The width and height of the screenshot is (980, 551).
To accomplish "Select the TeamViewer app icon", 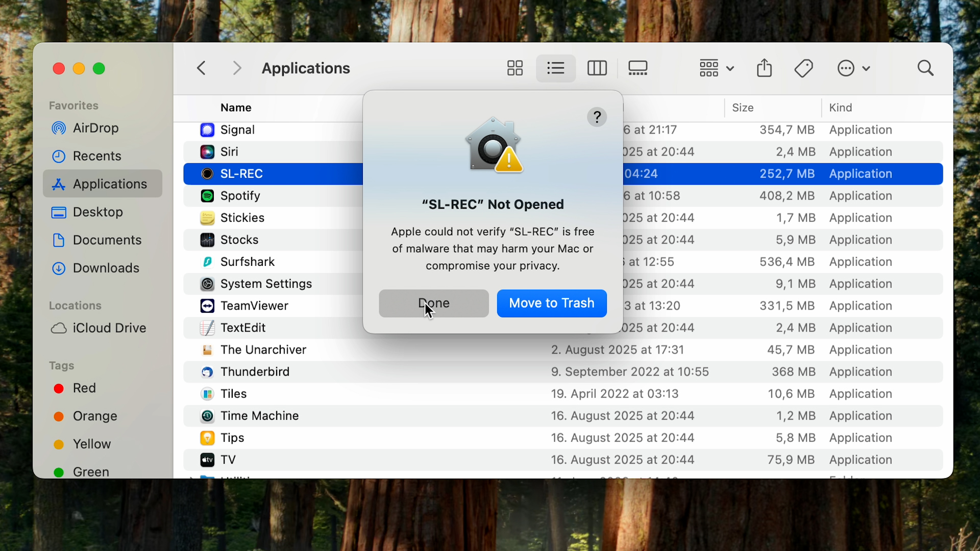I will pos(207,306).
